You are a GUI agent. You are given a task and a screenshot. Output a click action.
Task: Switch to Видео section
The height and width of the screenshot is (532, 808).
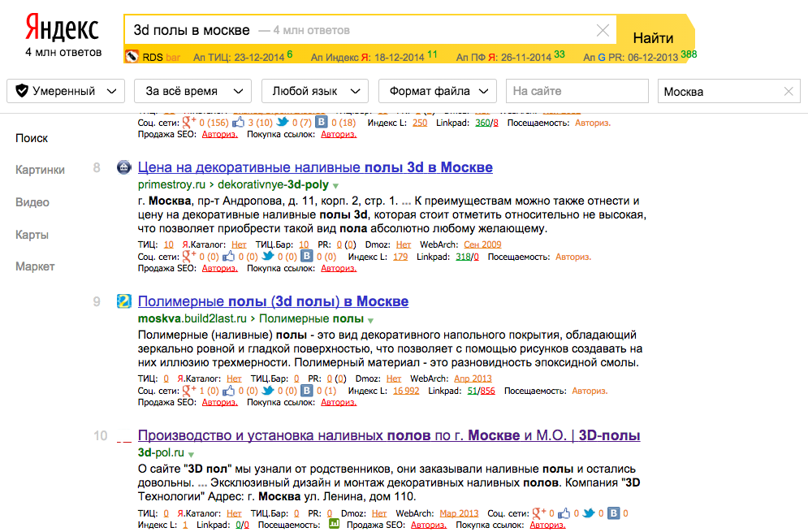click(32, 202)
